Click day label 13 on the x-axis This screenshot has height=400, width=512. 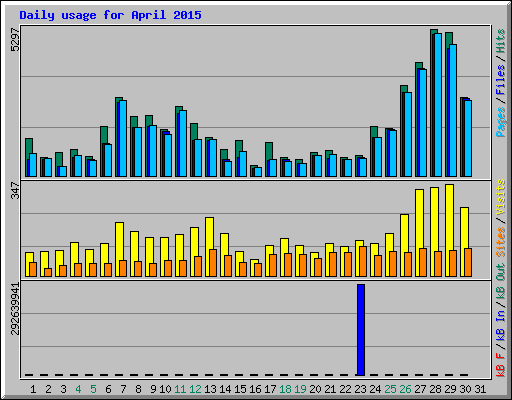coord(210,389)
